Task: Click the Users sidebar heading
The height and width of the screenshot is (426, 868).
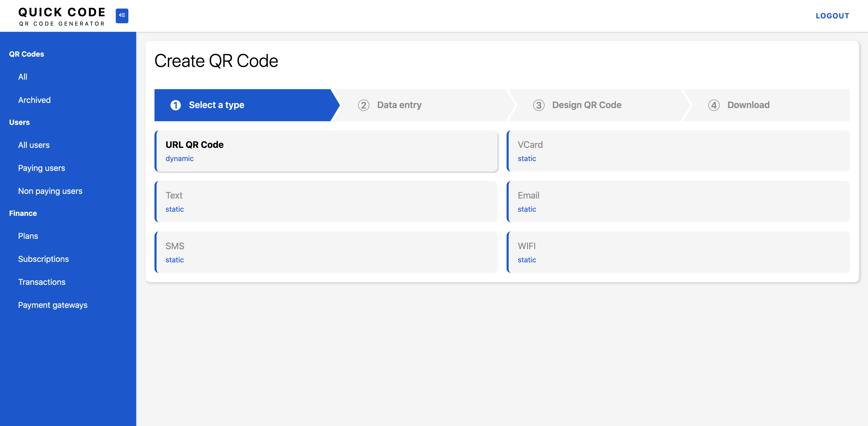Action: pyautogui.click(x=19, y=123)
